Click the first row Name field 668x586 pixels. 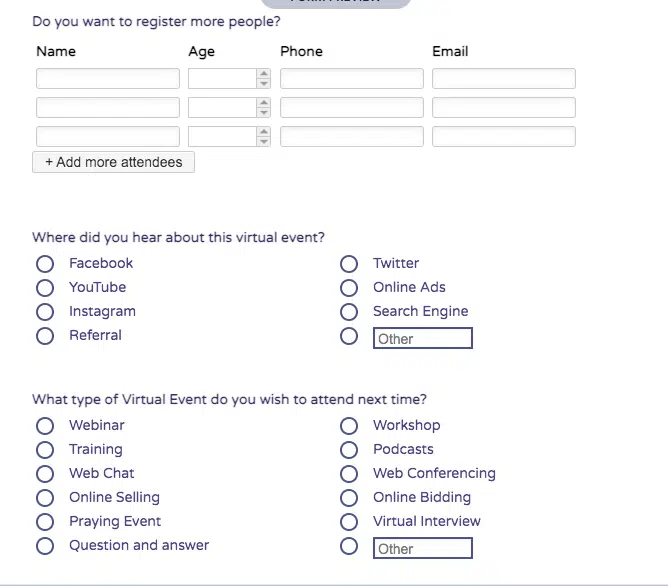(108, 78)
